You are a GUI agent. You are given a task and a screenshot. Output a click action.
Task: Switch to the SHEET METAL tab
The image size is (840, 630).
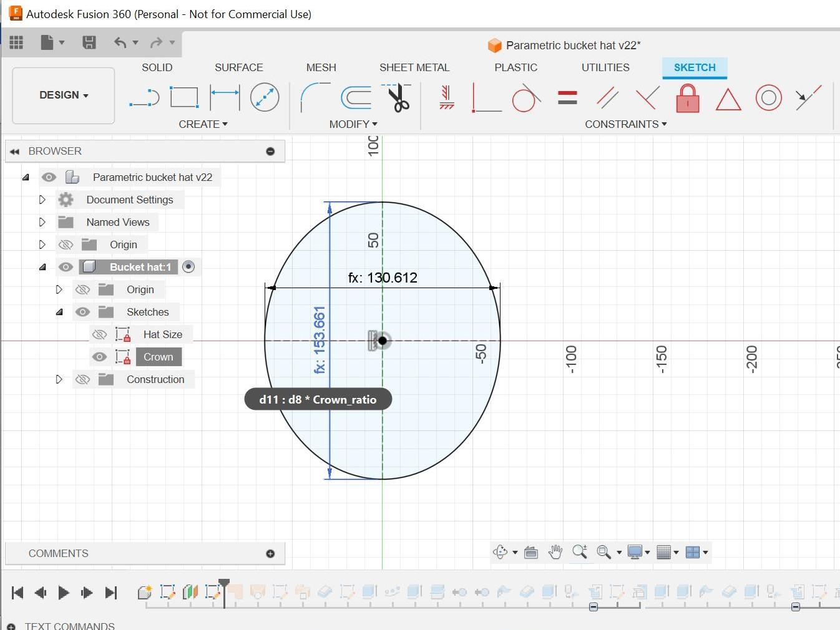414,67
